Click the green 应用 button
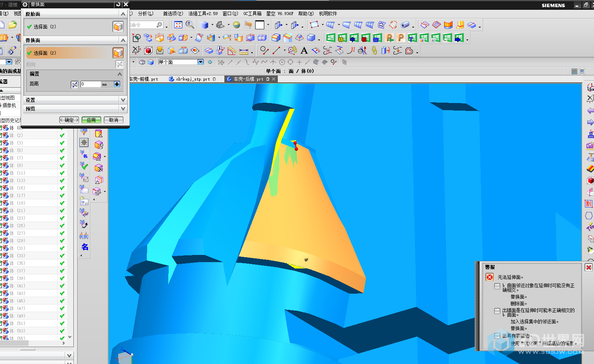594x364 pixels. tap(91, 120)
